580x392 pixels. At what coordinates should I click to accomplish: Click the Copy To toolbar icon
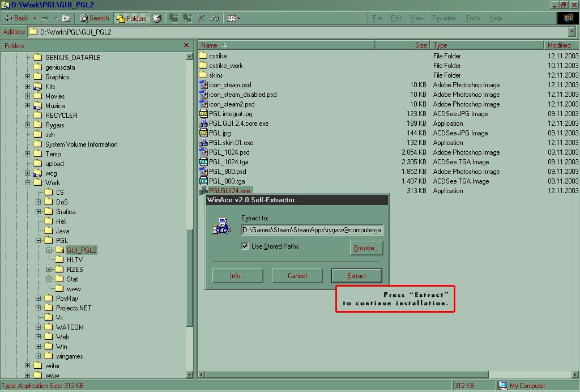pos(187,18)
